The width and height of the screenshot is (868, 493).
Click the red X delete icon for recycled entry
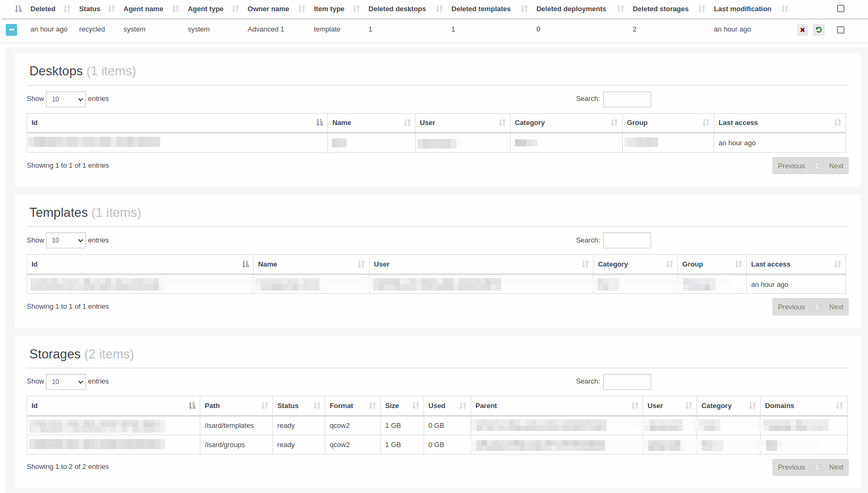[x=802, y=30]
